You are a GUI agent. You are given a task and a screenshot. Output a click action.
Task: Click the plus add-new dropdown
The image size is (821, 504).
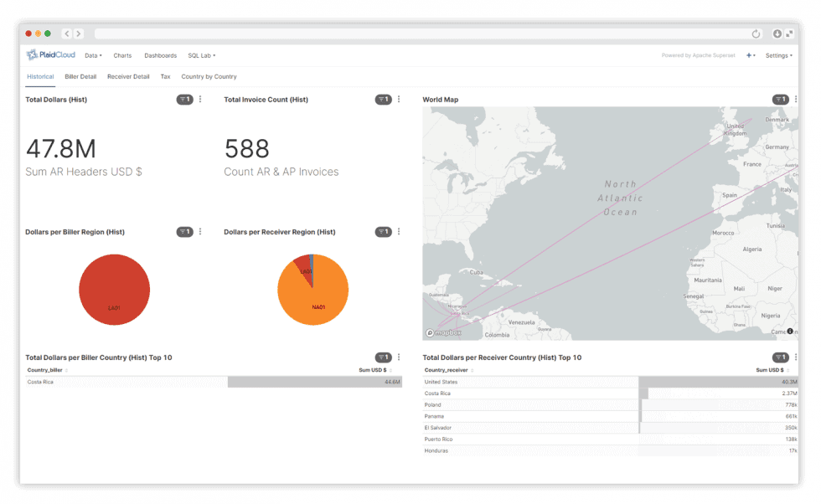click(x=751, y=55)
